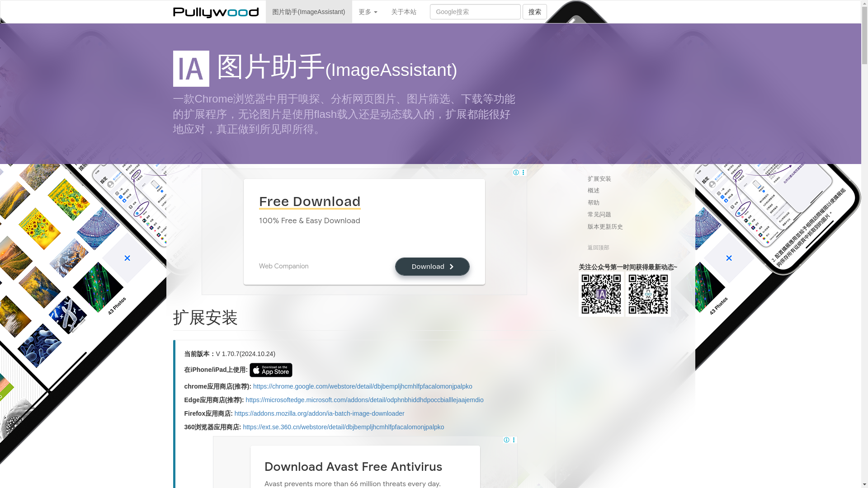Click the Download Avast Free Antivirus ad headline

(353, 467)
